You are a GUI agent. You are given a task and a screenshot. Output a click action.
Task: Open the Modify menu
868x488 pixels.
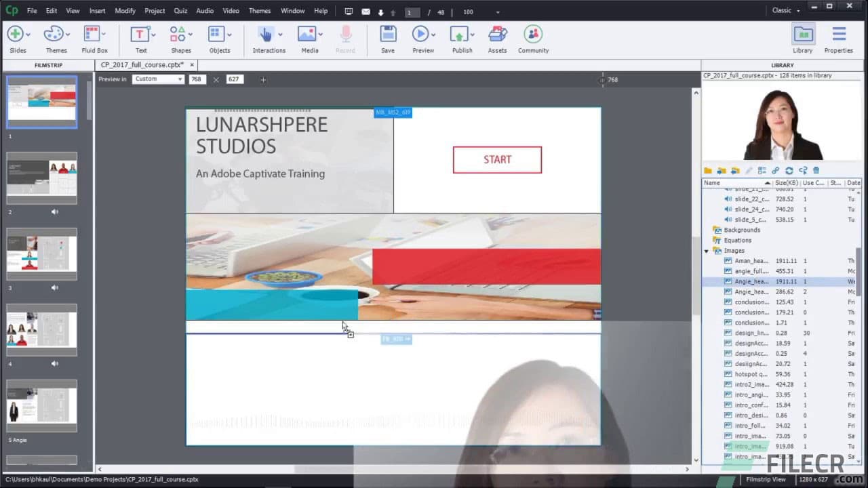pyautogui.click(x=125, y=10)
